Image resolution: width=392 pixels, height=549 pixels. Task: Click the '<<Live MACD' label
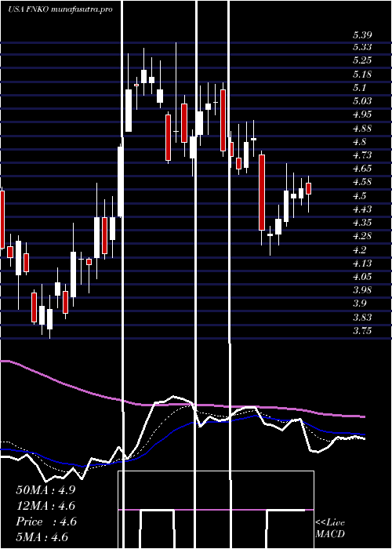(330, 529)
